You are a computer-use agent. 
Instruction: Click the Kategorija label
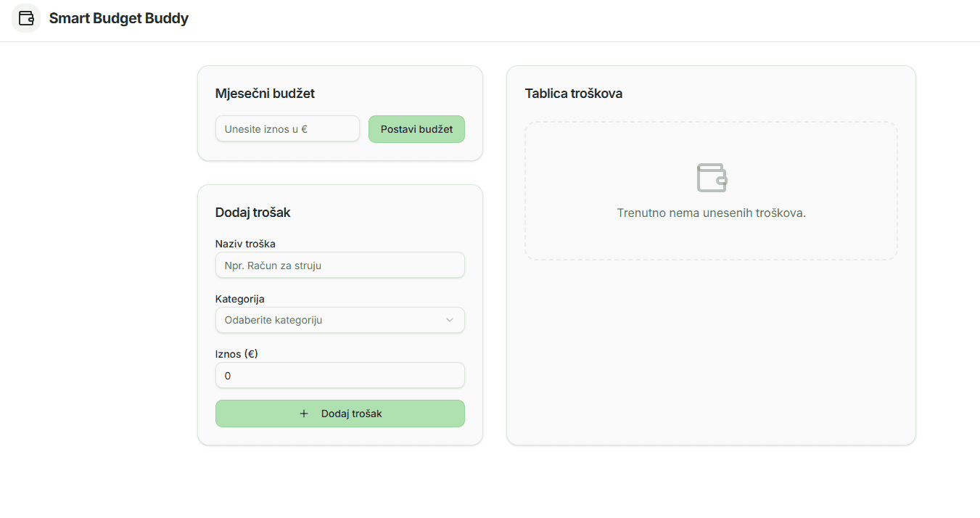240,299
